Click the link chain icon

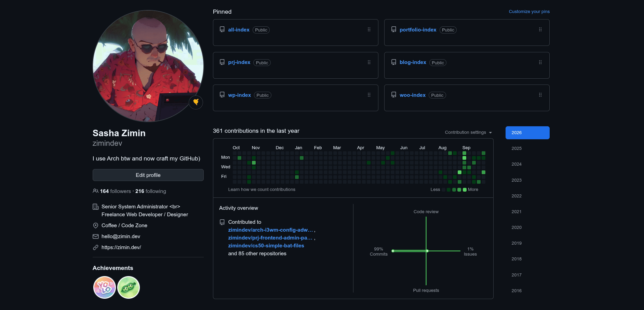tap(96, 247)
